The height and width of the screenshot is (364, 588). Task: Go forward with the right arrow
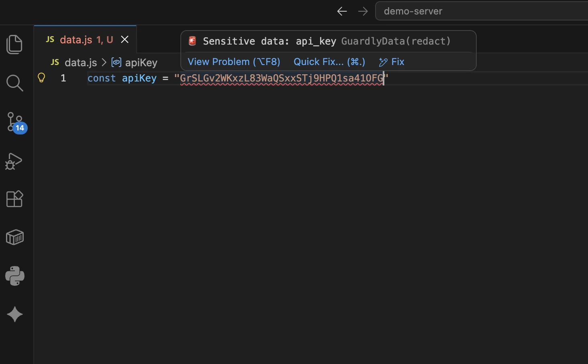coord(363,11)
